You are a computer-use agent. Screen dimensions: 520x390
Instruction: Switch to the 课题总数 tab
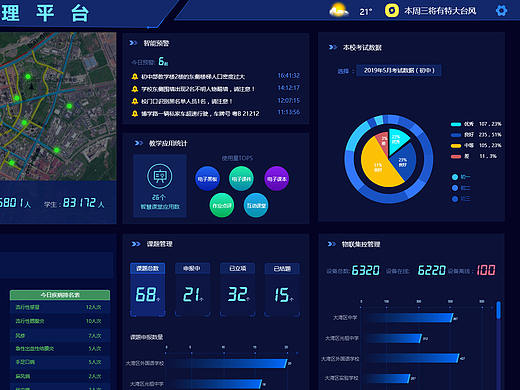pyautogui.click(x=147, y=268)
